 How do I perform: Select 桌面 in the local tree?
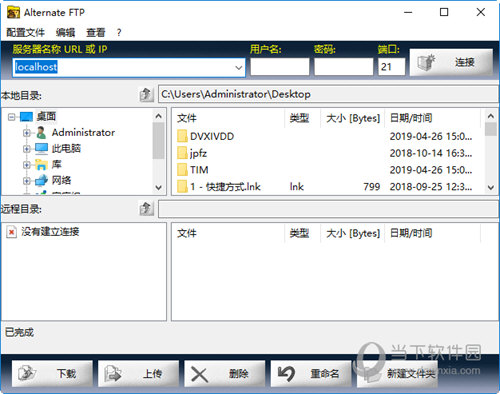[x=46, y=117]
